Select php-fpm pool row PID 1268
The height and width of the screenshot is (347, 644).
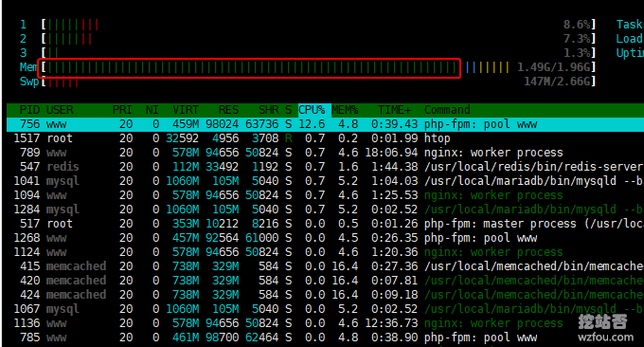point(325,238)
